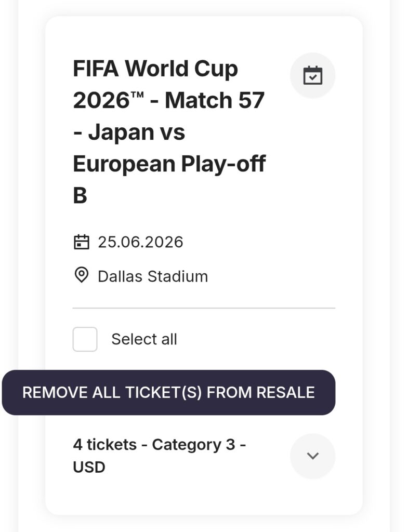Image resolution: width=408 pixels, height=532 pixels.
Task: Select the "Japan vs" heading line
Action: [x=129, y=132]
